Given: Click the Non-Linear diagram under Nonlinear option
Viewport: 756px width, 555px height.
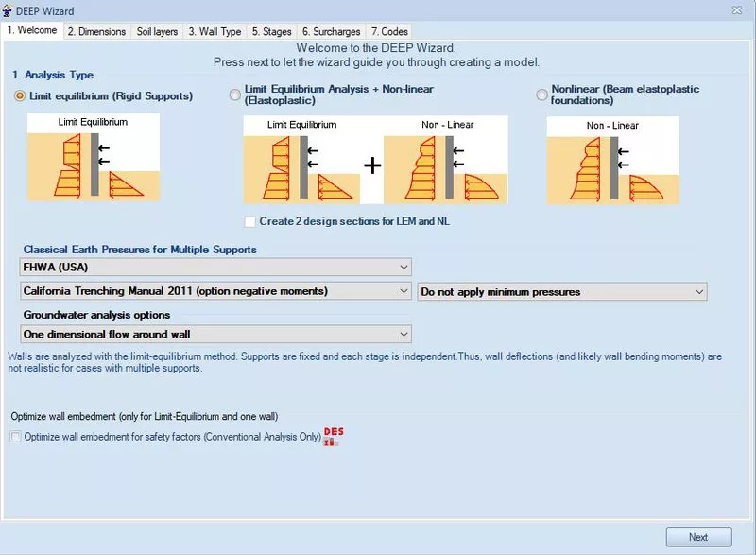Looking at the screenshot, I should tap(612, 160).
